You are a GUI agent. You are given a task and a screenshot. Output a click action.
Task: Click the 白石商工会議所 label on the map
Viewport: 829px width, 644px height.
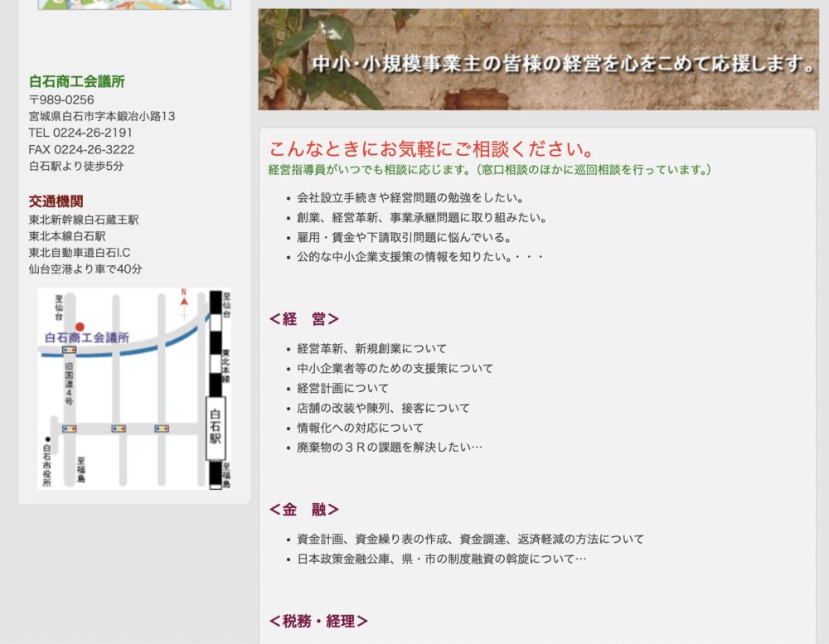87,337
